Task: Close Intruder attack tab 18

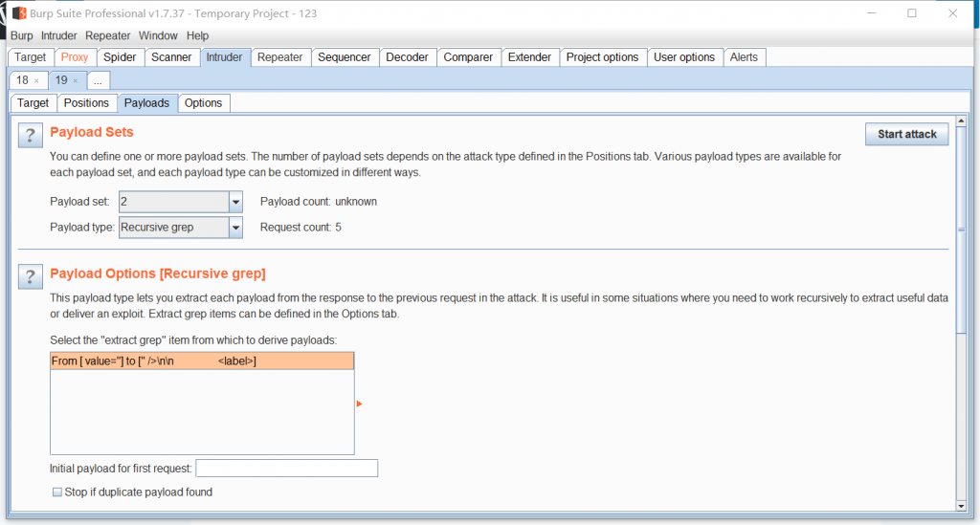Action: [x=36, y=81]
